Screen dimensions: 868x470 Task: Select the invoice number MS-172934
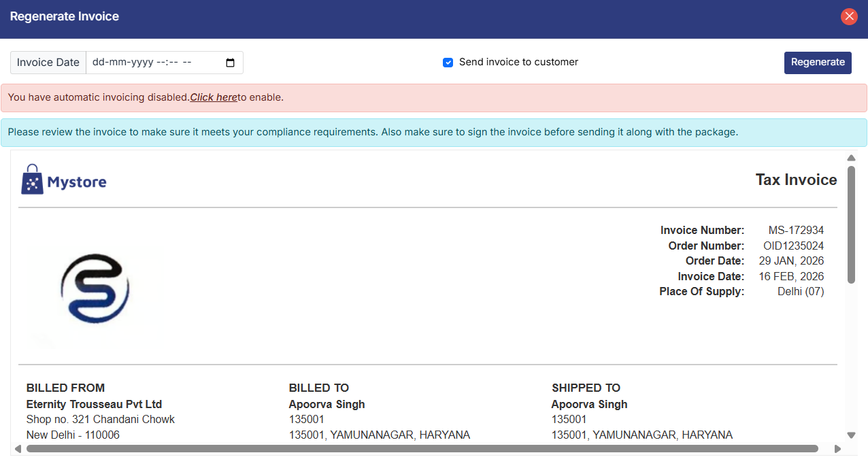796,231
